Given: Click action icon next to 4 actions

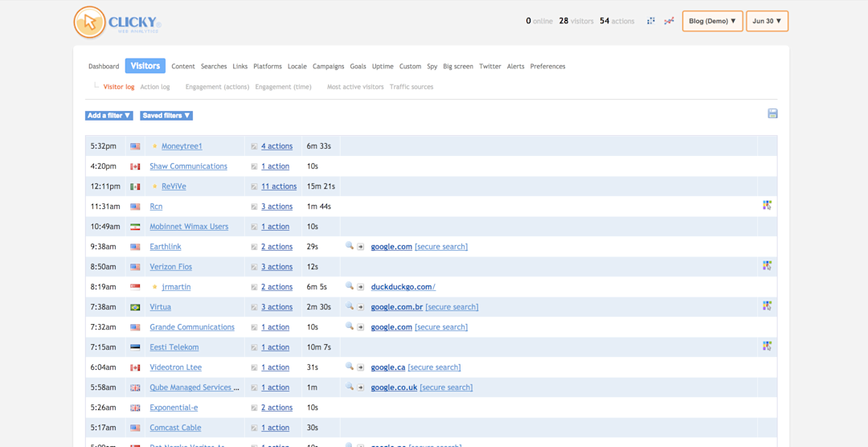Looking at the screenshot, I should click(254, 146).
